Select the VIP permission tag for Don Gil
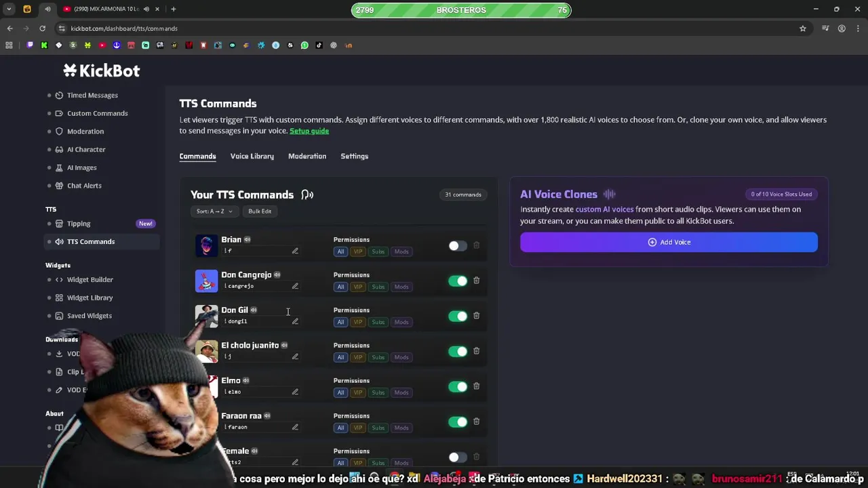 click(x=358, y=322)
